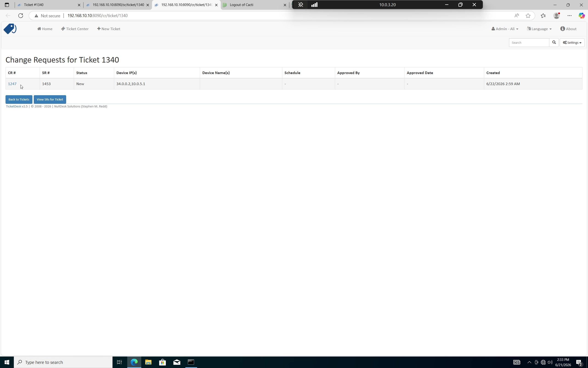
Task: Open the browser profile icon
Action: (x=557, y=16)
